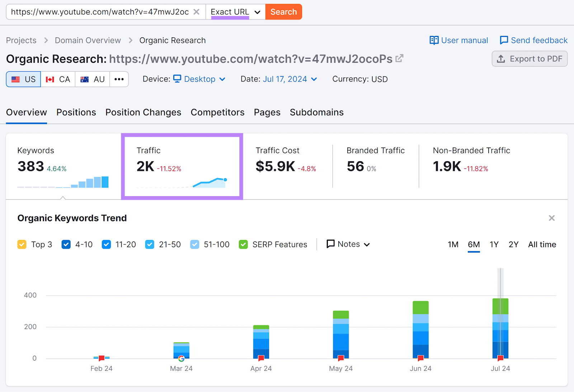
Task: Close the Organic Keywords Trend panel
Action: pyautogui.click(x=552, y=218)
